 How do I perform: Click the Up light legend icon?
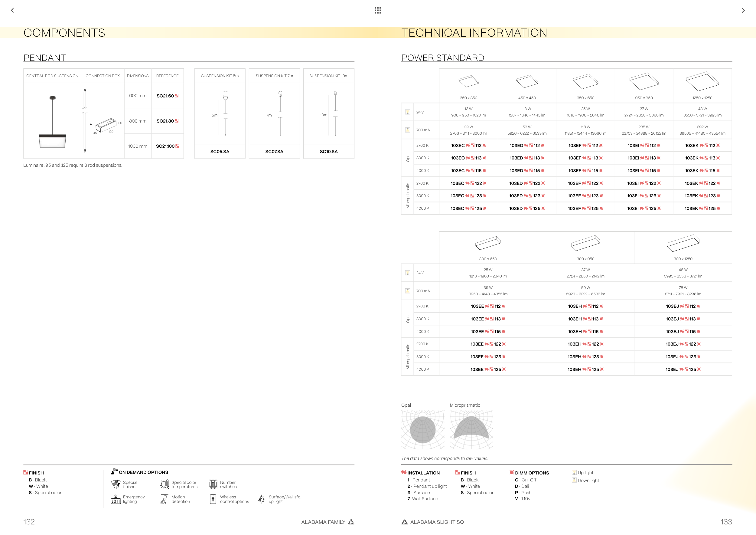(574, 472)
